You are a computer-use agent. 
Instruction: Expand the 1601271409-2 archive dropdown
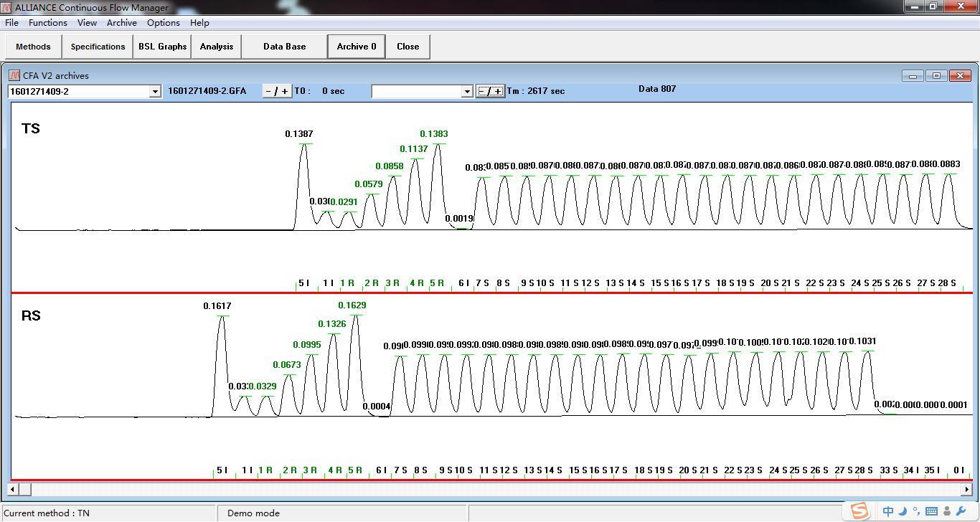tap(154, 91)
